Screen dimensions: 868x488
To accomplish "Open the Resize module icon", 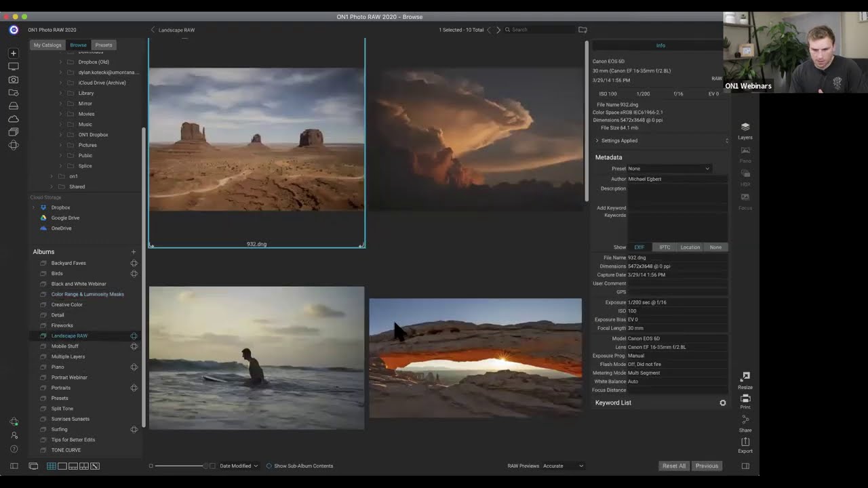I will (x=745, y=380).
